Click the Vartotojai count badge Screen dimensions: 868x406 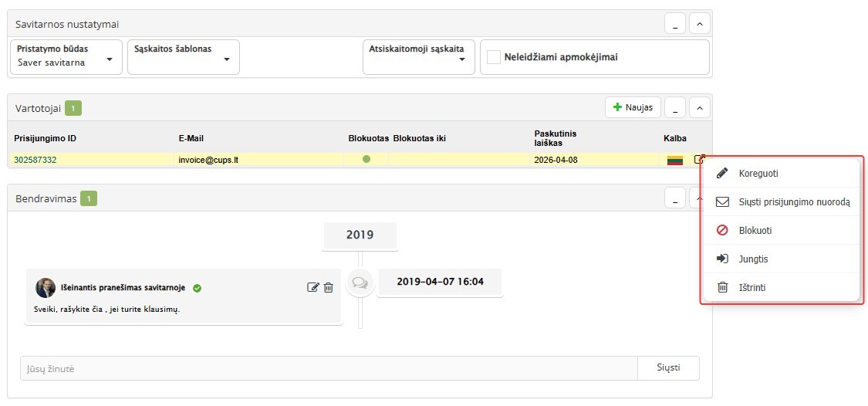[x=73, y=108]
